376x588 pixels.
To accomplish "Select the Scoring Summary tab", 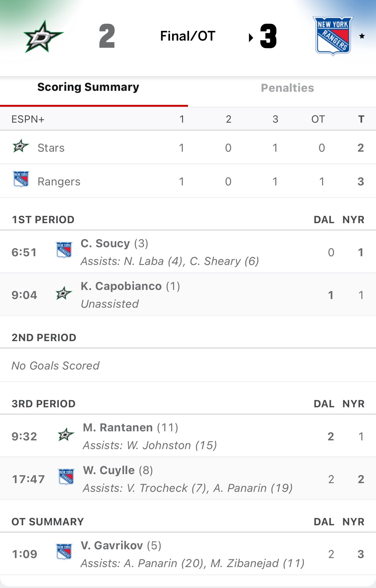I will pyautogui.click(x=88, y=87).
